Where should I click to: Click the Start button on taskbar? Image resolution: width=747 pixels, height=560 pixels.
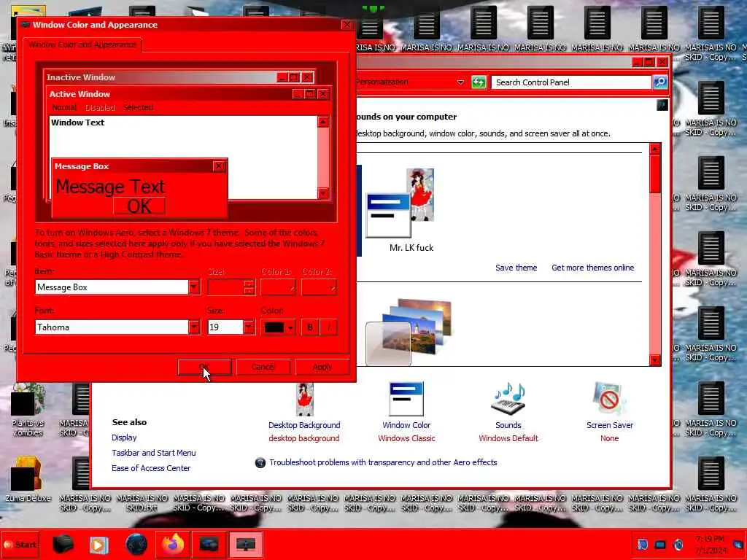20,544
